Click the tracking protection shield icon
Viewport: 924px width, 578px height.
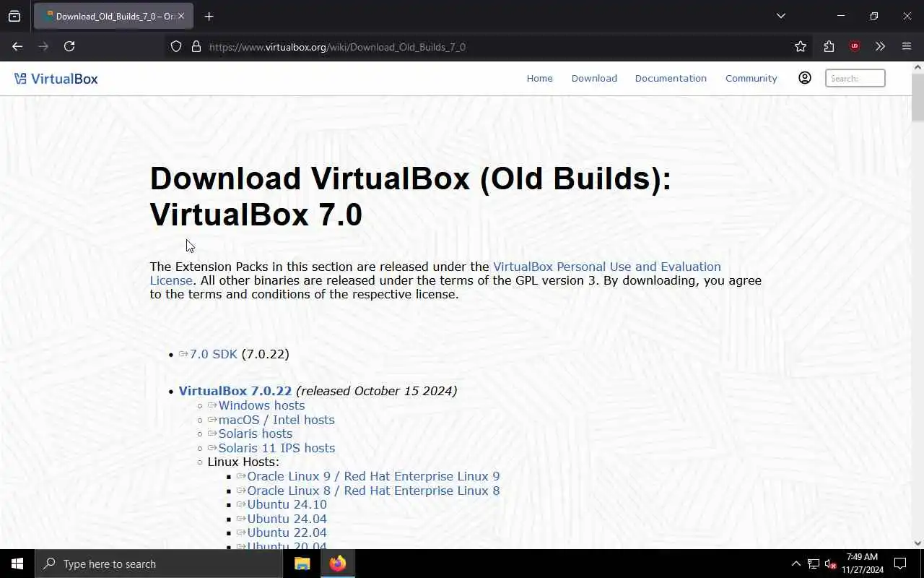pyautogui.click(x=176, y=46)
